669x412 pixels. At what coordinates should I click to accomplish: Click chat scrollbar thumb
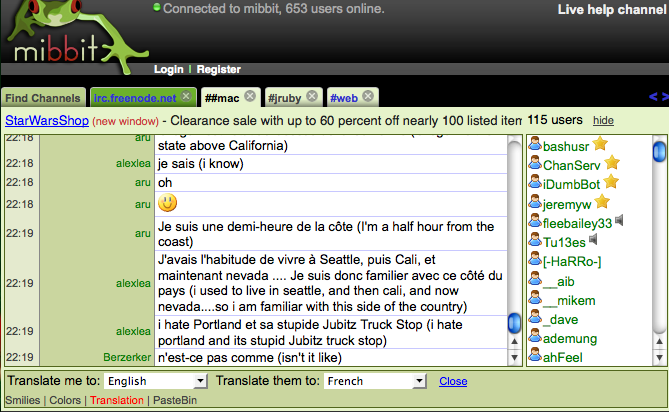[x=515, y=323]
